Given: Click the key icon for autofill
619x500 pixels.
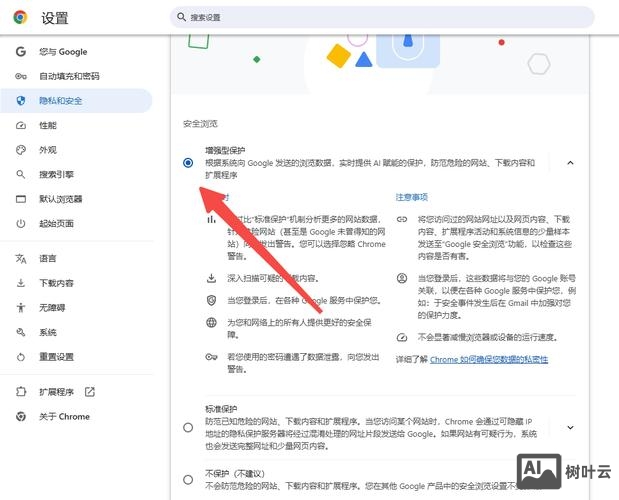Looking at the screenshot, I should click(21, 76).
